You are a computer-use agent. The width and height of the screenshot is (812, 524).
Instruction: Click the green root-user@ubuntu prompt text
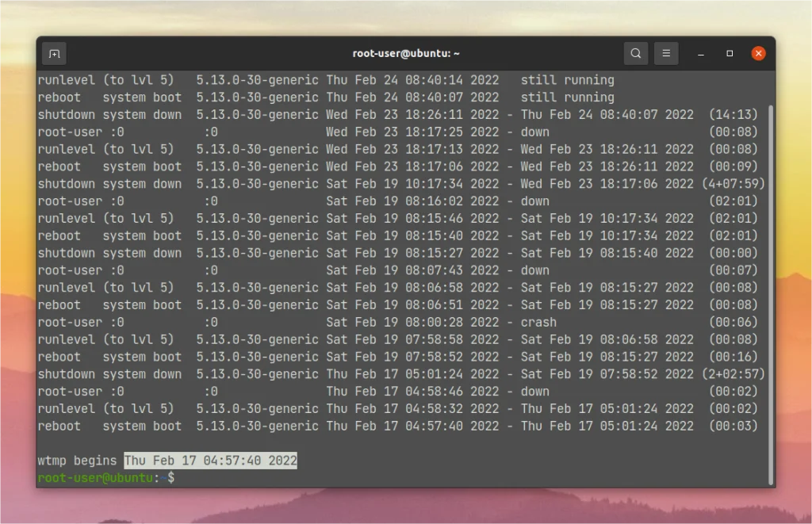pyautogui.click(x=95, y=477)
